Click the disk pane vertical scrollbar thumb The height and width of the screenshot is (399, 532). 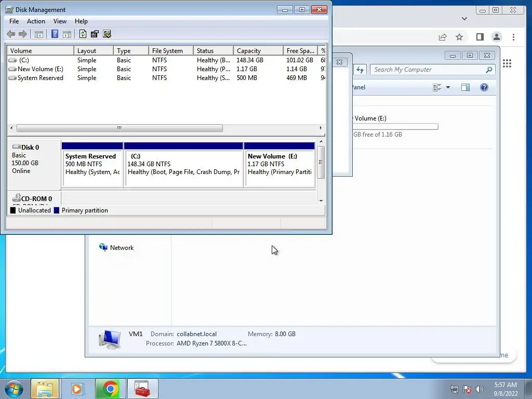[321, 162]
